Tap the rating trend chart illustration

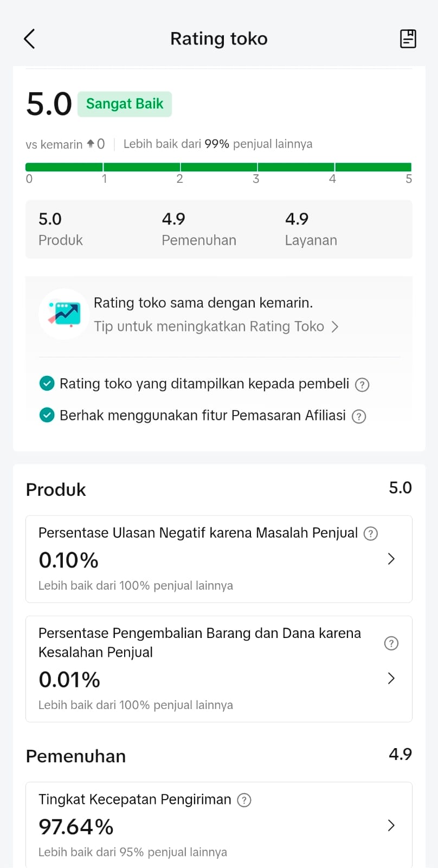pyautogui.click(x=65, y=314)
